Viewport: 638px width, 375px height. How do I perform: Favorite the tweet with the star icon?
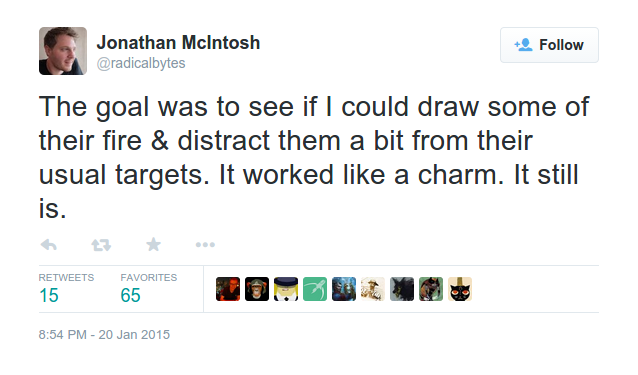(x=153, y=244)
